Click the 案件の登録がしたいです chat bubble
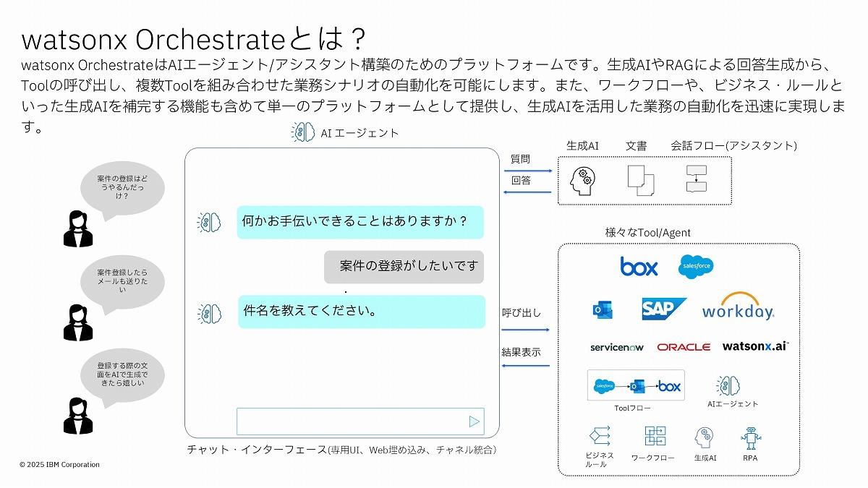Screen dimensions: 868x488 (x=404, y=267)
